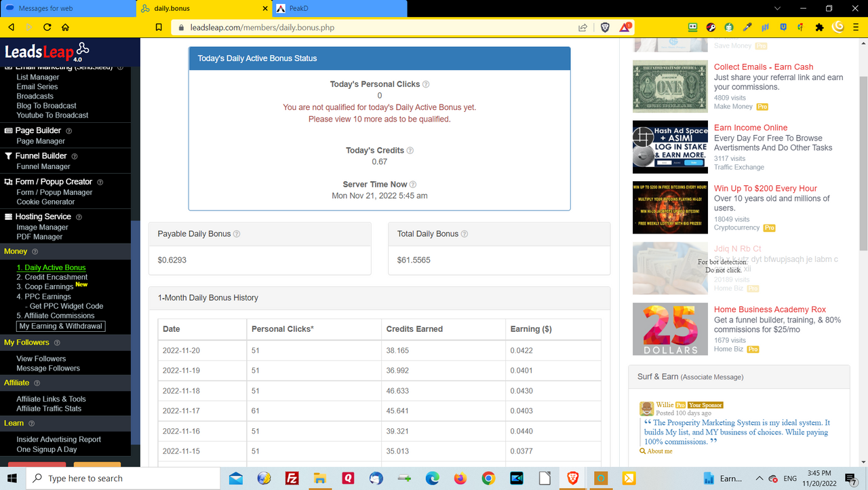Click the LeadsLeap 4.0 logo
Image resolution: width=868 pixels, height=490 pixels.
[47, 52]
